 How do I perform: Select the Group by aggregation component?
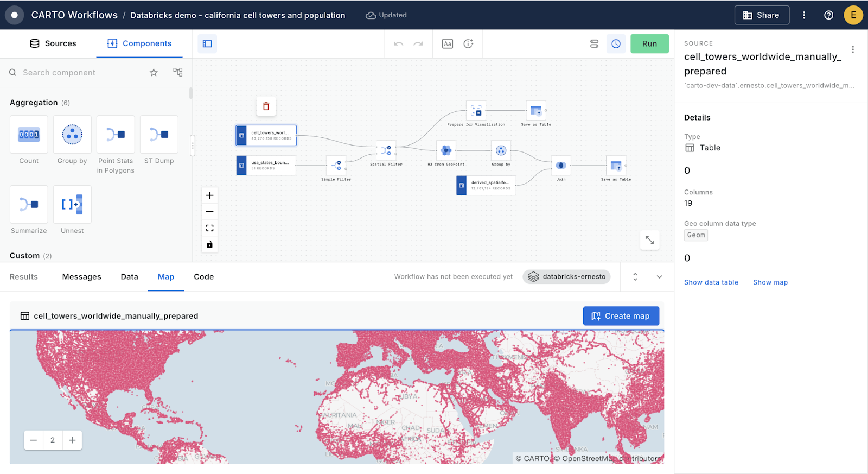72,135
